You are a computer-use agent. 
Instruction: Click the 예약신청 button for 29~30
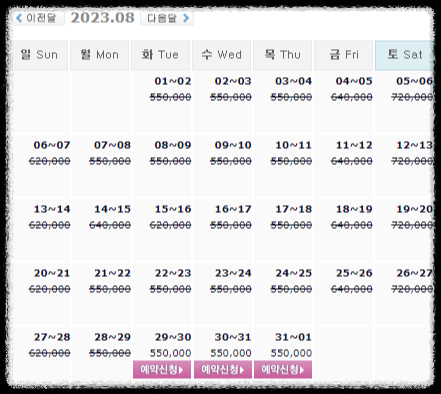pyautogui.click(x=162, y=369)
